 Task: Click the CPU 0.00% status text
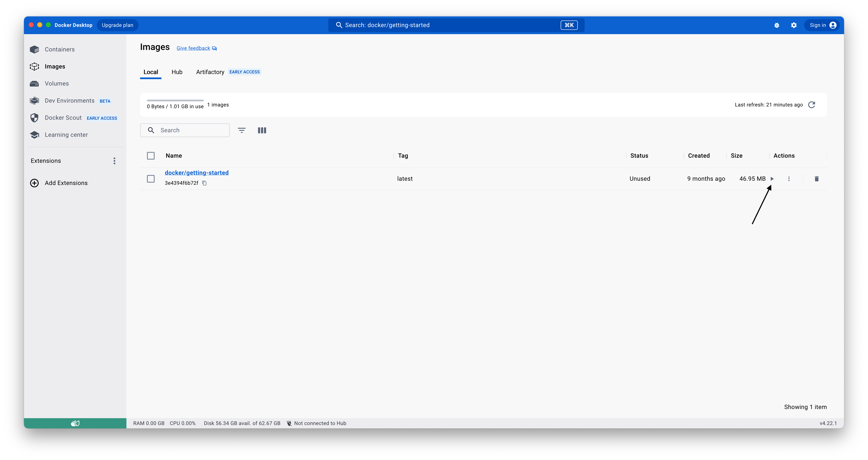(x=183, y=423)
